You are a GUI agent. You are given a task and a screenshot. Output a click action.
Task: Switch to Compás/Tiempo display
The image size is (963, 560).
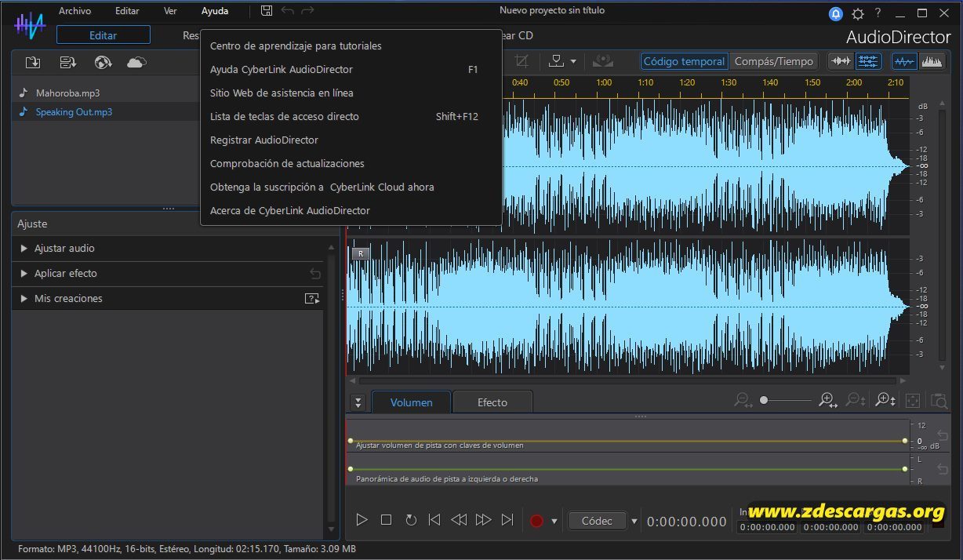[x=775, y=61]
